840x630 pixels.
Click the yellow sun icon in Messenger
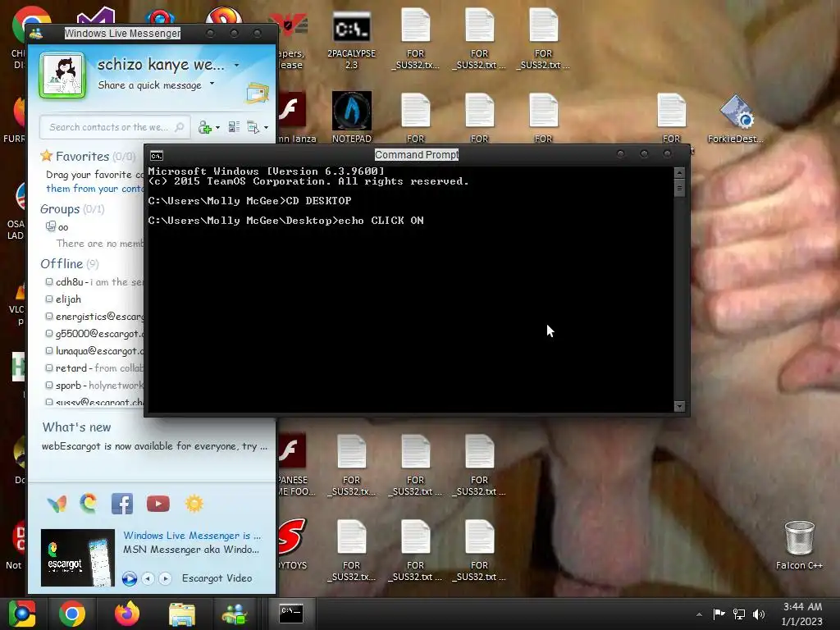coord(194,504)
